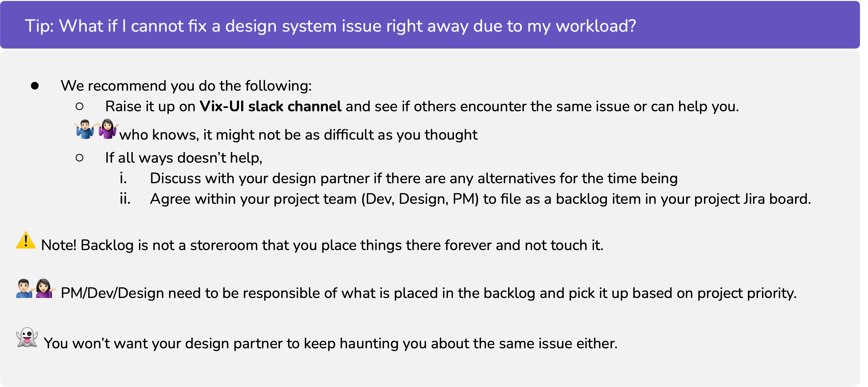The width and height of the screenshot is (868, 387).
Task: Click the "If all ways doesn't help," text
Action: [184, 158]
